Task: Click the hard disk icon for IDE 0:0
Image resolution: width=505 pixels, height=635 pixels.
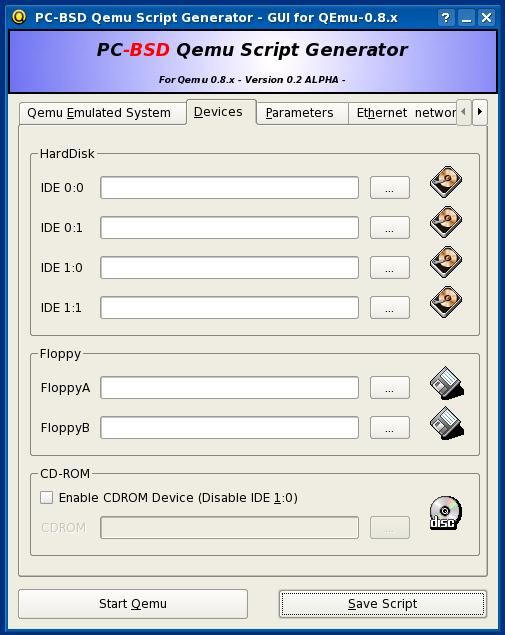Action: pyautogui.click(x=446, y=182)
